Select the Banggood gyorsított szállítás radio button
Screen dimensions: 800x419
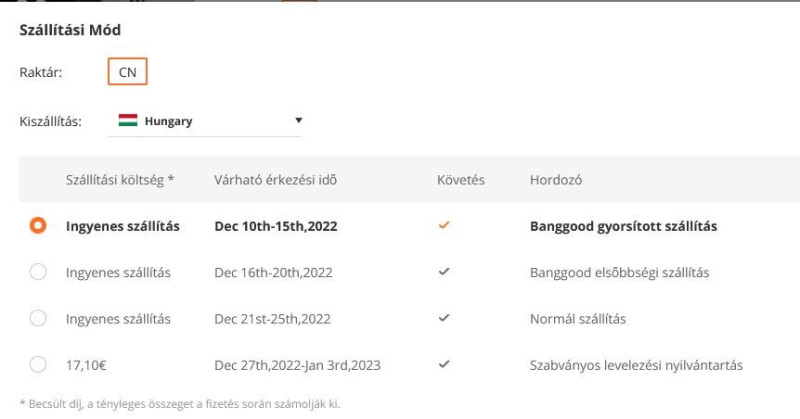[x=38, y=226]
